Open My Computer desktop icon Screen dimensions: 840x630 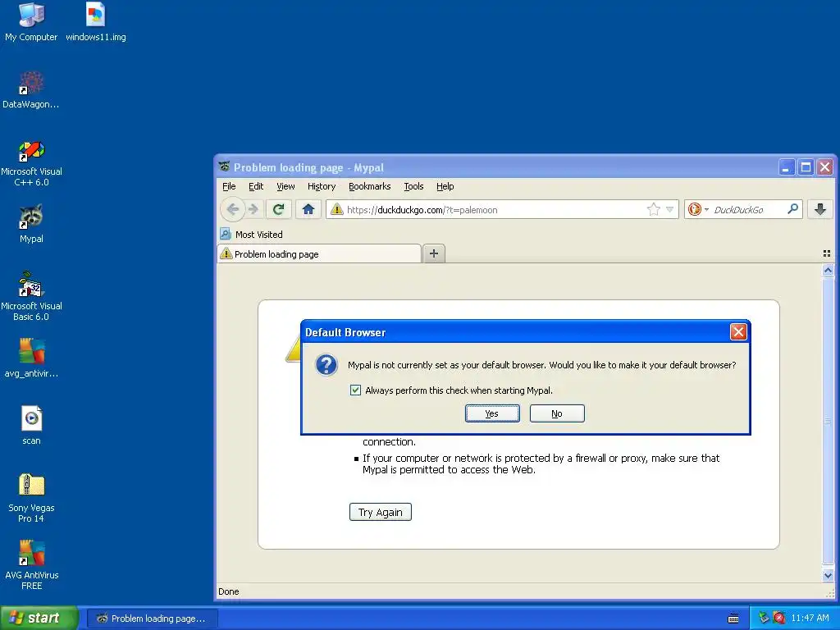point(31,21)
